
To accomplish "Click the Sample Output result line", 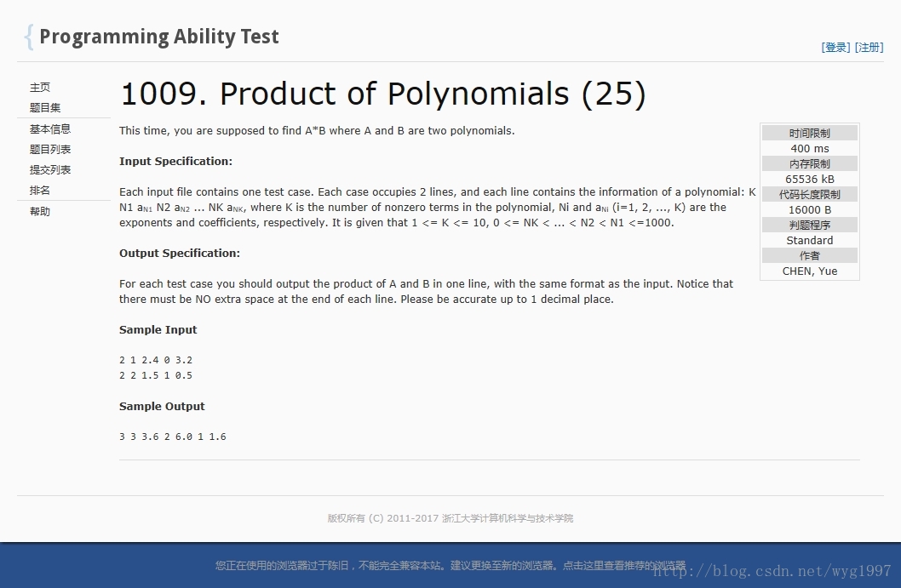I will pyautogui.click(x=173, y=437).
